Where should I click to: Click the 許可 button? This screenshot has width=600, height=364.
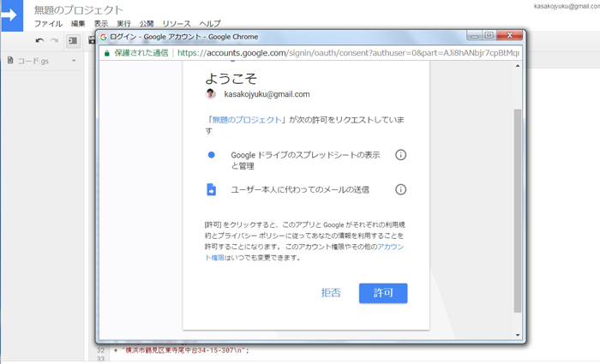coord(383,293)
